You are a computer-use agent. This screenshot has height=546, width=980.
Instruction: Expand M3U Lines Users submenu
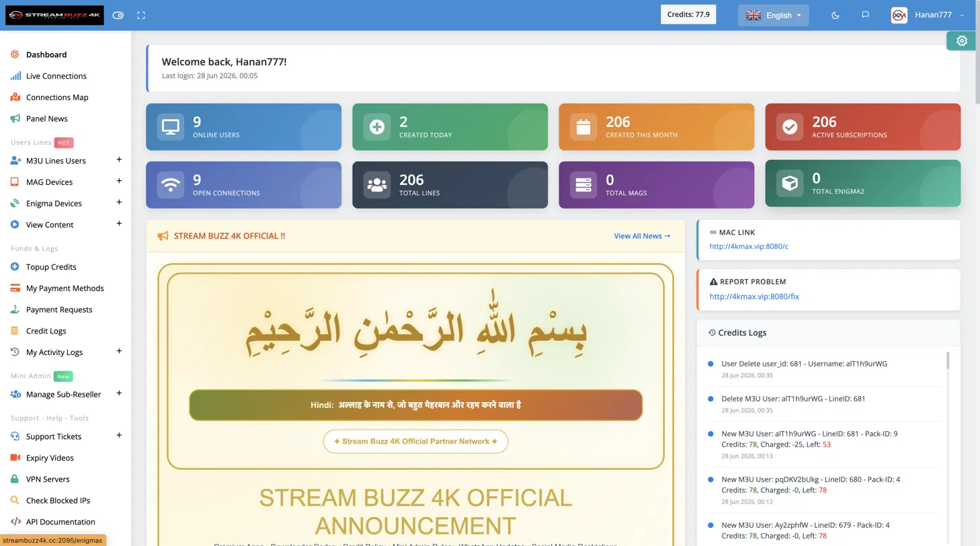coord(119,160)
